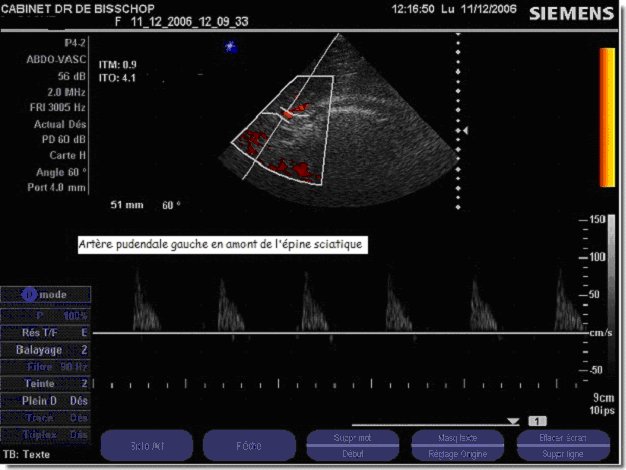626x470 pixels.
Task: Click the PD 60 dB value
Action: tap(64, 139)
